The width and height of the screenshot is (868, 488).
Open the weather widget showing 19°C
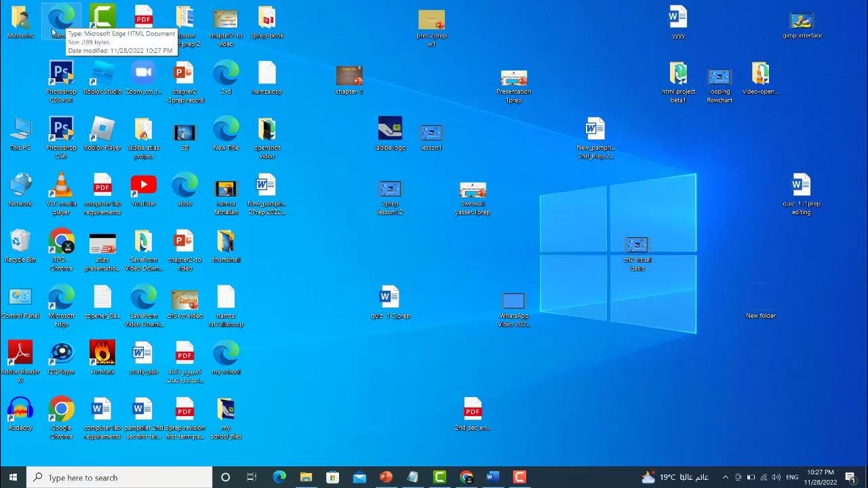click(675, 477)
